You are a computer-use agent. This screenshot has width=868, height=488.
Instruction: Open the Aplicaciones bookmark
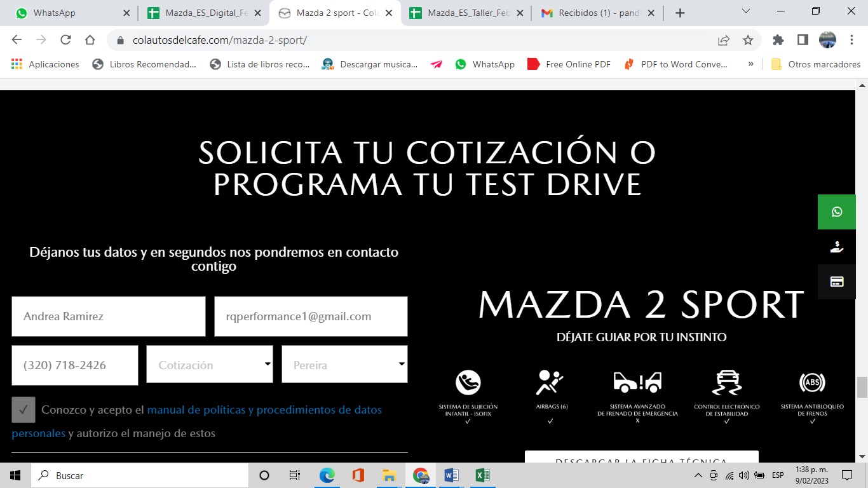(x=45, y=64)
